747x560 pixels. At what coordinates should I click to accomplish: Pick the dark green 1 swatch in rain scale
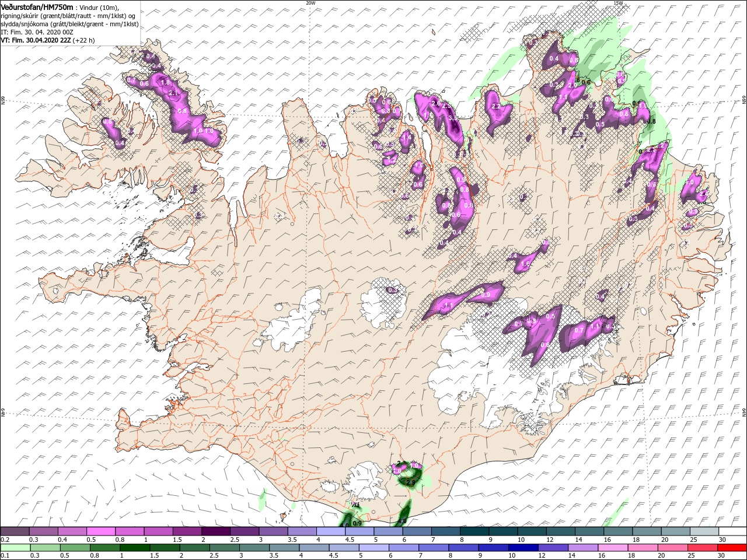click(x=134, y=548)
